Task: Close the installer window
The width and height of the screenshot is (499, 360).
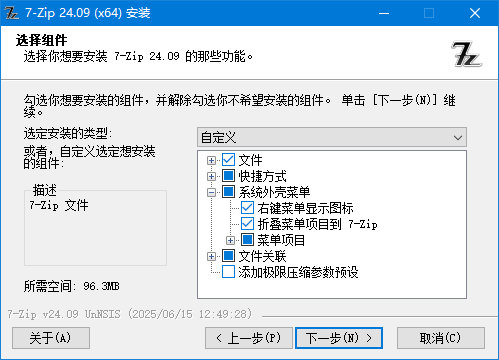Action: tap(475, 13)
